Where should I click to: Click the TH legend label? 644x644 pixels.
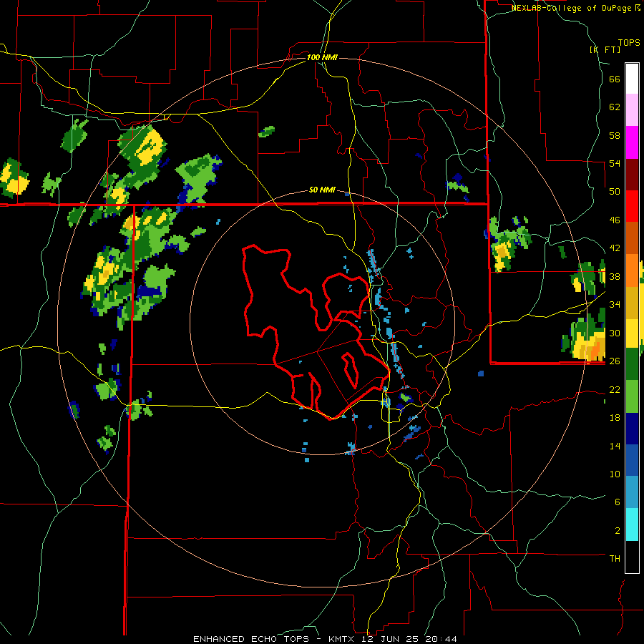click(x=615, y=559)
